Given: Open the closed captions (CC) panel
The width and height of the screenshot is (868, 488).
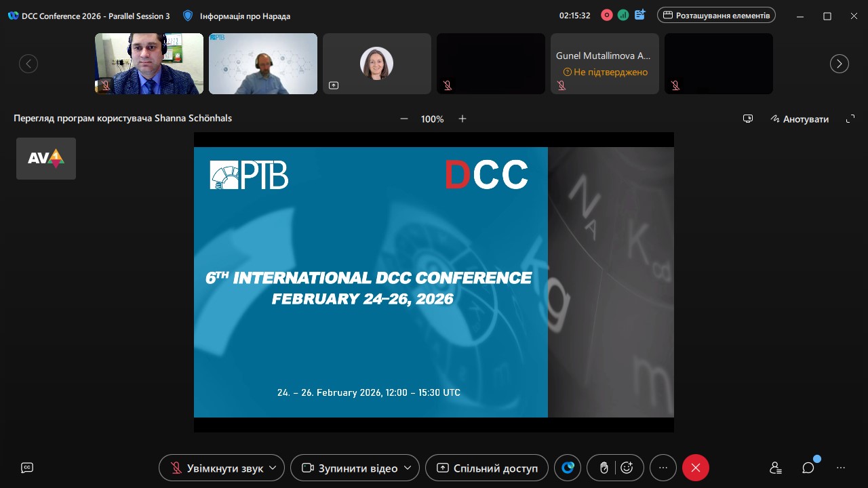Looking at the screenshot, I should click(27, 468).
